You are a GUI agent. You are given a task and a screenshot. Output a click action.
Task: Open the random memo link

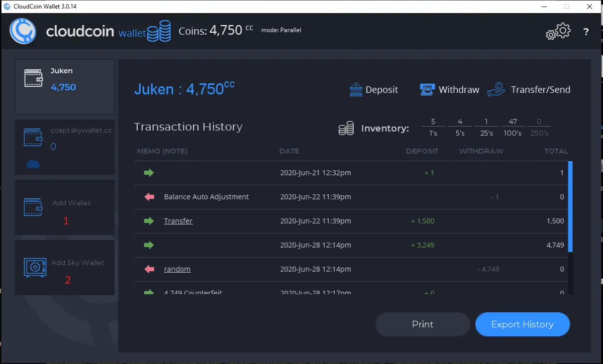tap(177, 269)
